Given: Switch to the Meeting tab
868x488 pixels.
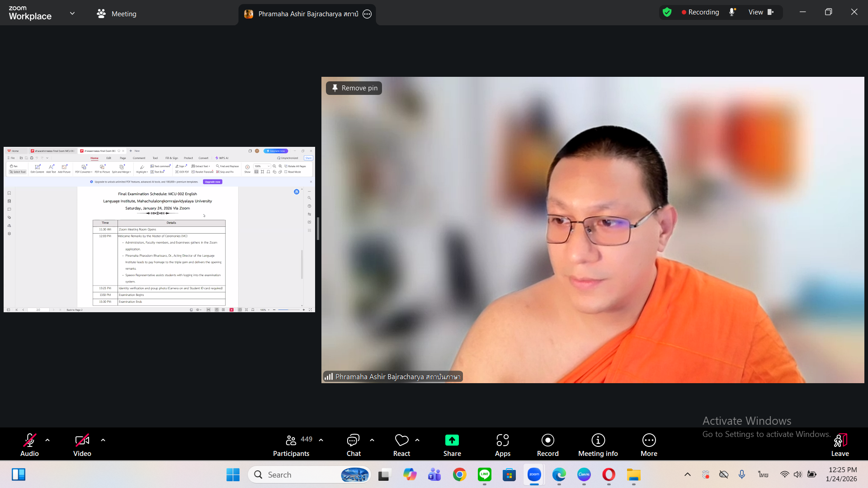Looking at the screenshot, I should 117,14.
